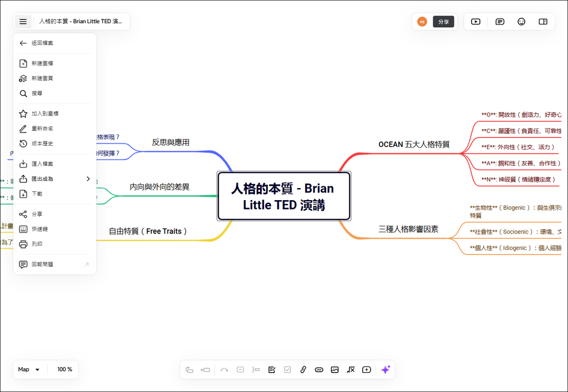Select the 自由特質 (Free Traits) topic

[x=148, y=231]
